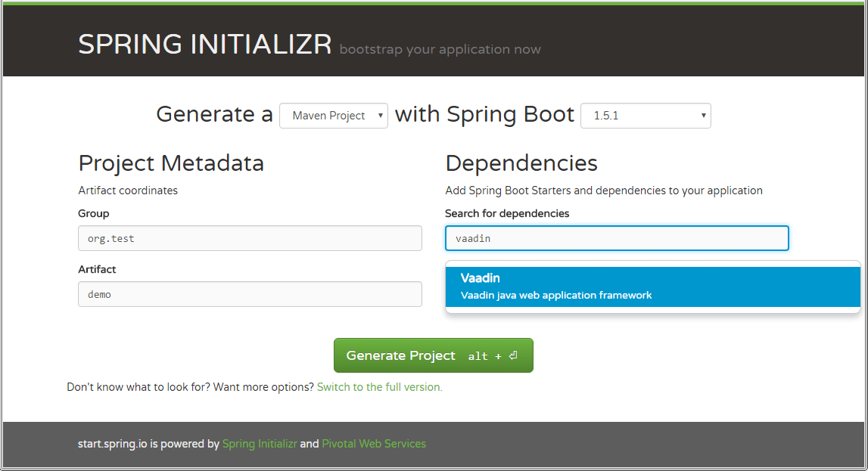Screen dimensions: 868x471
Task: Click the 'Add Spring Boot Starters' description text
Action: tap(604, 191)
